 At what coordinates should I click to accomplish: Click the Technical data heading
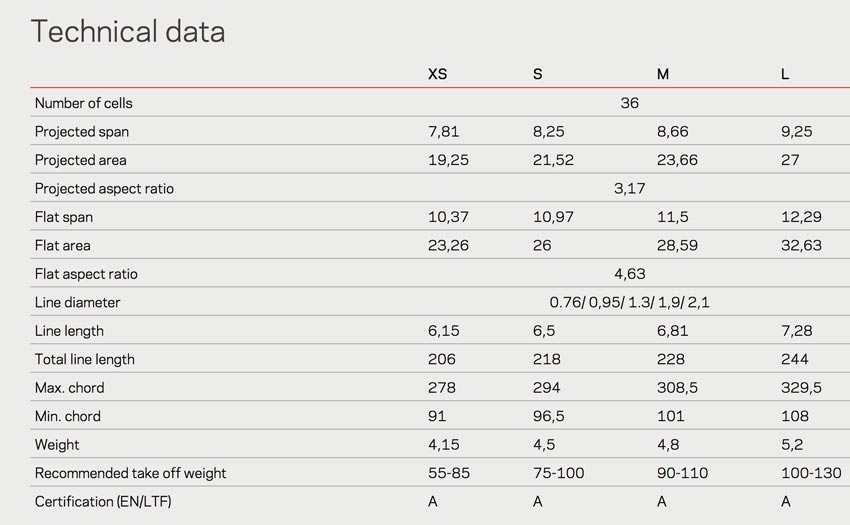point(128,31)
